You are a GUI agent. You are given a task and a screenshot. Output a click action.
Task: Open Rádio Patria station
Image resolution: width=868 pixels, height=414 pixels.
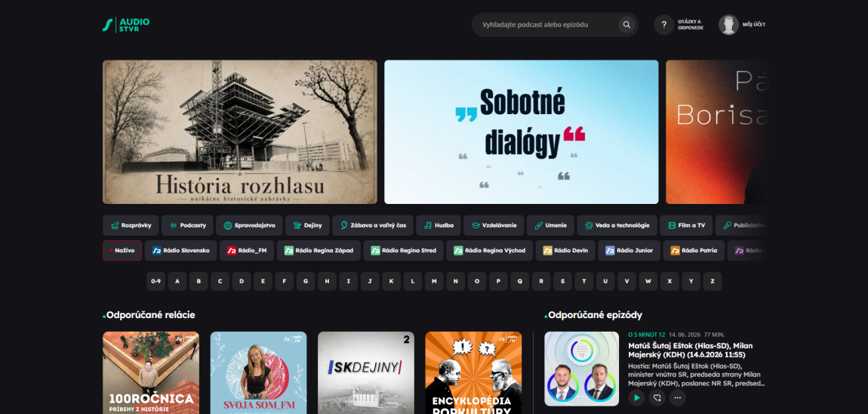[694, 251]
